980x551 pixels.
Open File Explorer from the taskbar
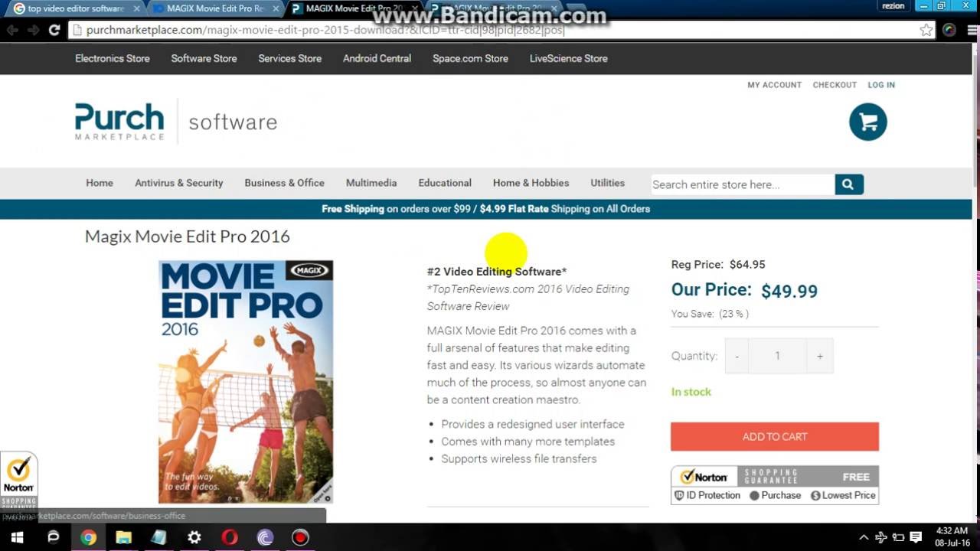[x=123, y=537]
